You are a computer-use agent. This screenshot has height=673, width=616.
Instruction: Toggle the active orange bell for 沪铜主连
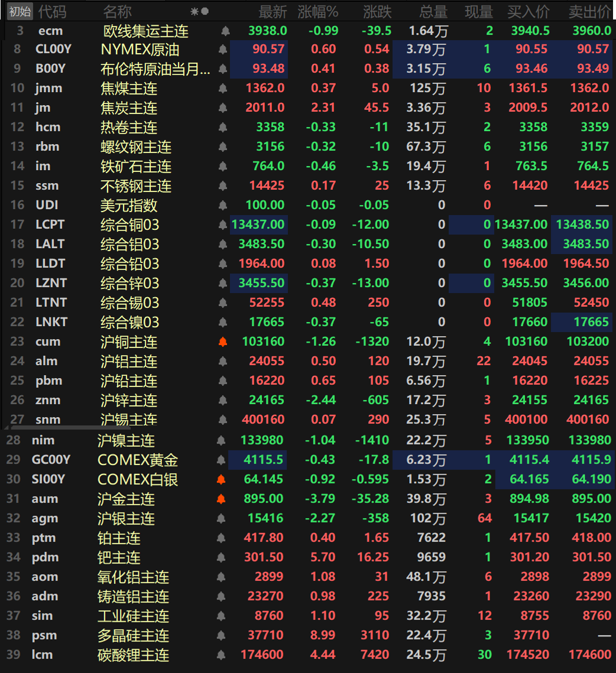222,342
